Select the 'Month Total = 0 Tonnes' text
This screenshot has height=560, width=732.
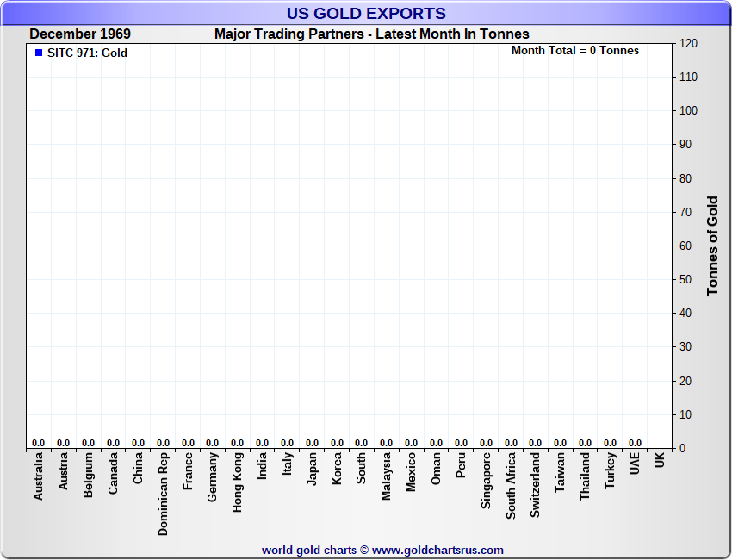575,50
